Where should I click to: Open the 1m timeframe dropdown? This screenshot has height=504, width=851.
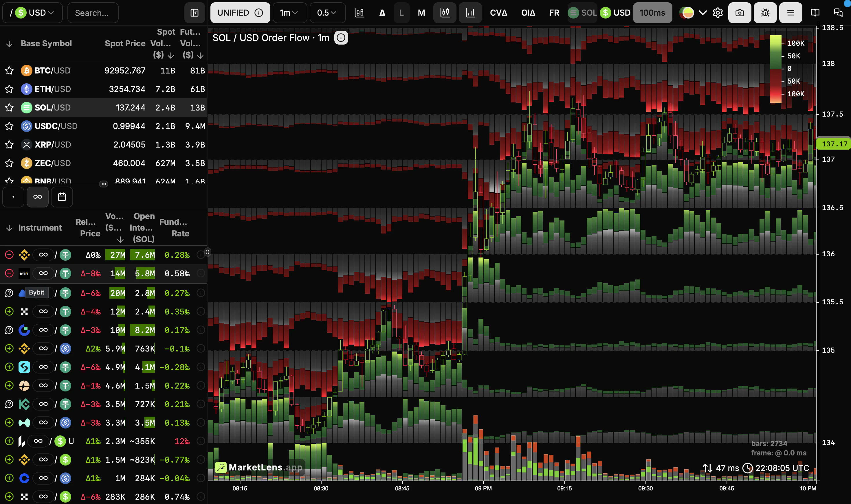(290, 13)
